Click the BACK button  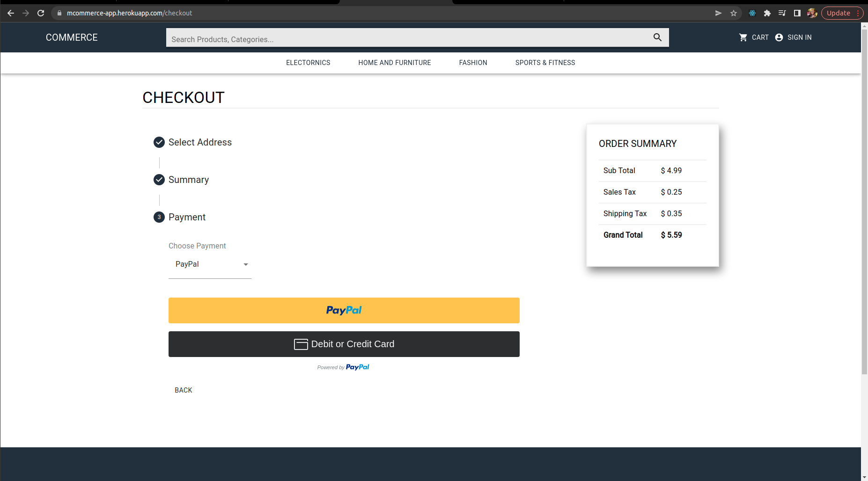pyautogui.click(x=184, y=390)
